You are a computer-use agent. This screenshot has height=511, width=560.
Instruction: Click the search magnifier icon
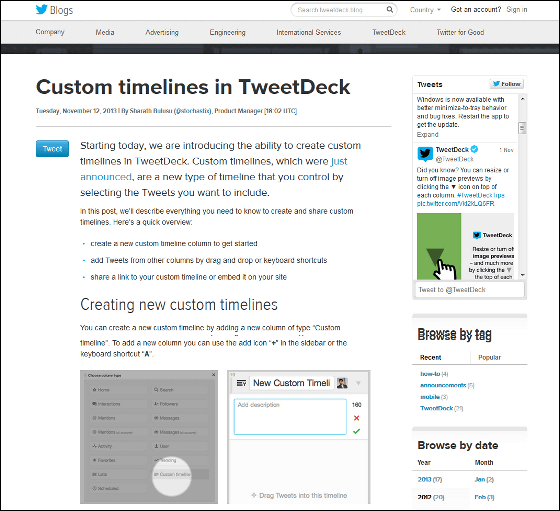389,10
